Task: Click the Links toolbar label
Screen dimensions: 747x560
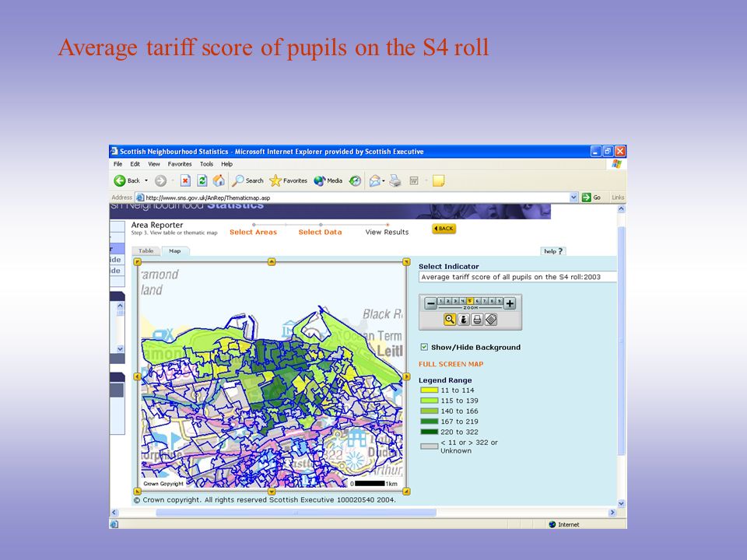Action: point(618,197)
